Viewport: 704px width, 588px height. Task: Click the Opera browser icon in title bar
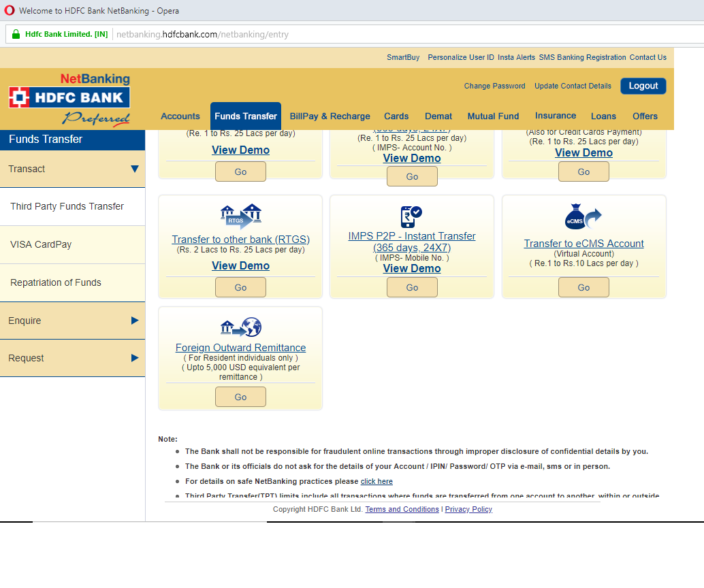[8, 11]
